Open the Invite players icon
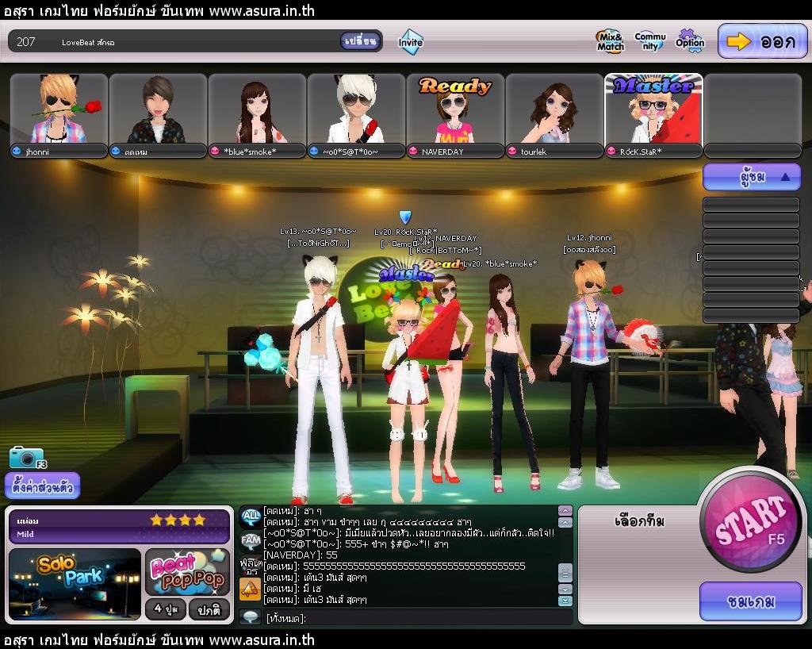The height and width of the screenshot is (649, 812). (410, 41)
